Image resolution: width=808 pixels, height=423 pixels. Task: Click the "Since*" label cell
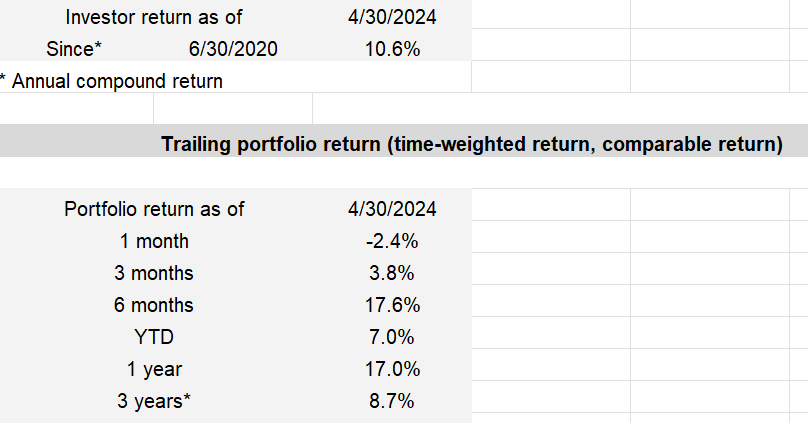(74, 49)
